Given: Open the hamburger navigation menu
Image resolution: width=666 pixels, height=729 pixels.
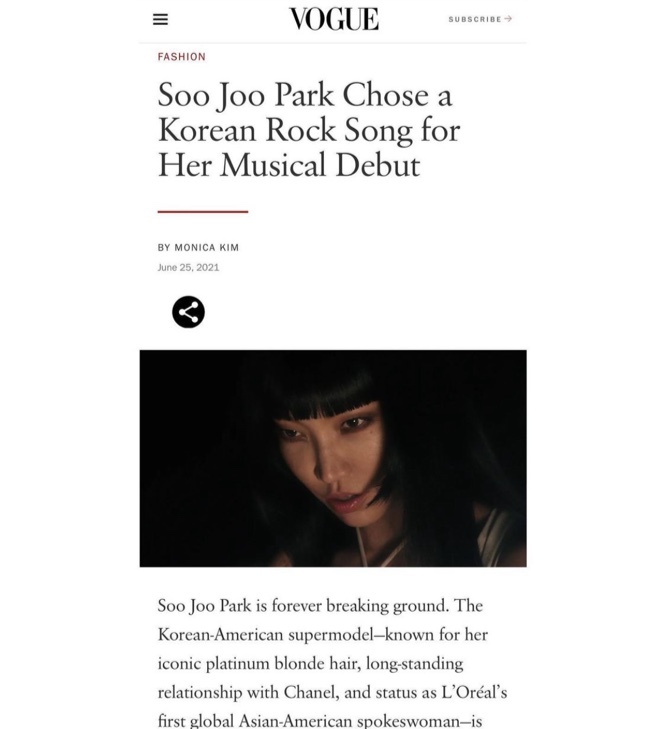Looking at the screenshot, I should click(x=160, y=19).
